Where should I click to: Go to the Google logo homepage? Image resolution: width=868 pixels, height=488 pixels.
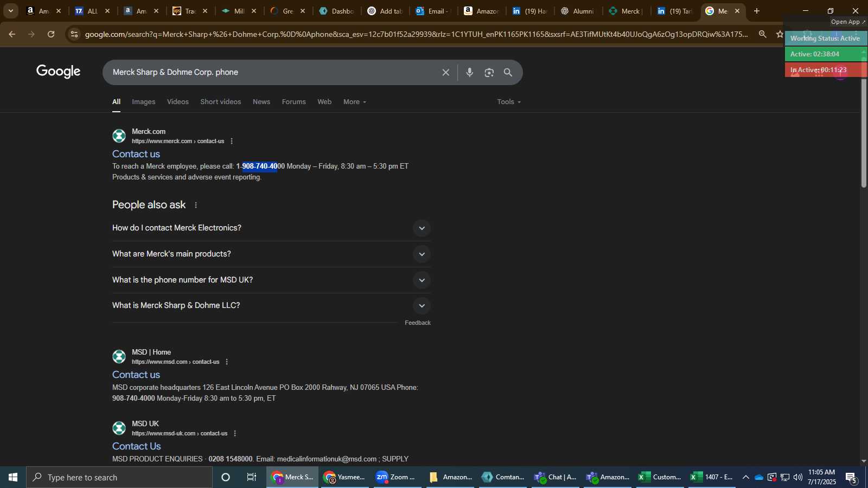pos(59,72)
